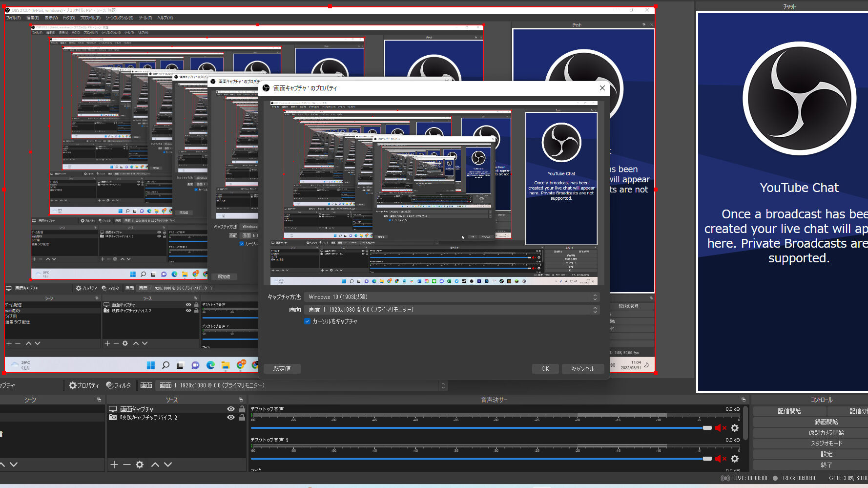Screen dimensions: 868x488
Task: Click "LIVE: 00:00:00" status text
Action: pos(750,478)
